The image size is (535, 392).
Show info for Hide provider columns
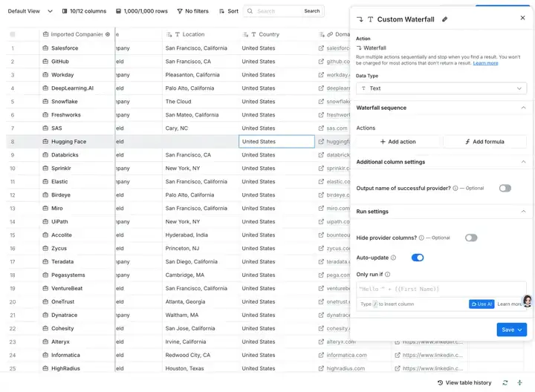coord(421,238)
